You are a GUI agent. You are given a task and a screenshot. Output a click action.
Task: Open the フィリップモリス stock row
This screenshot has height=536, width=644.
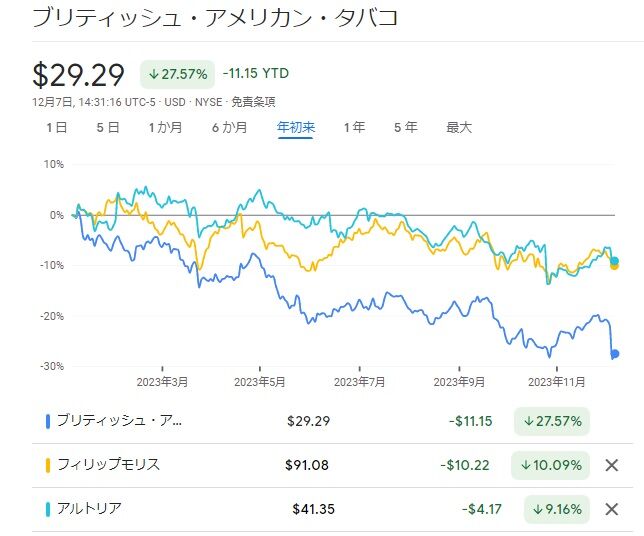108,465
